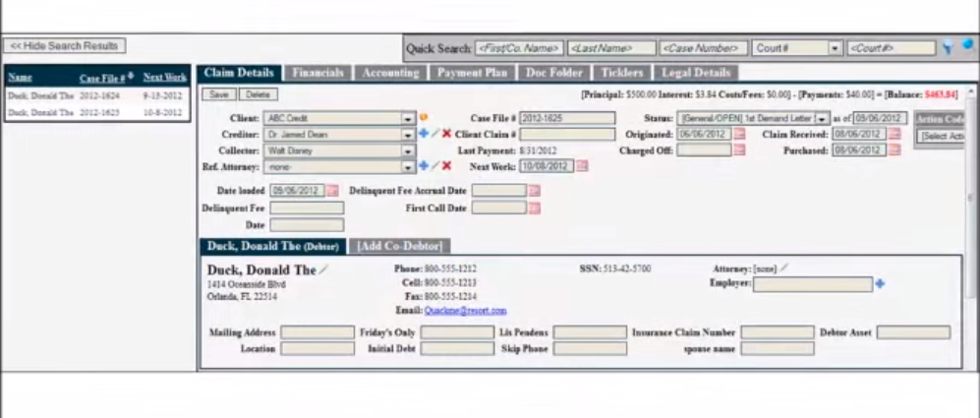Image resolution: width=980 pixels, height=418 pixels.
Task: Click the blue globe icon in Quick Search bar
Action: tap(968, 45)
